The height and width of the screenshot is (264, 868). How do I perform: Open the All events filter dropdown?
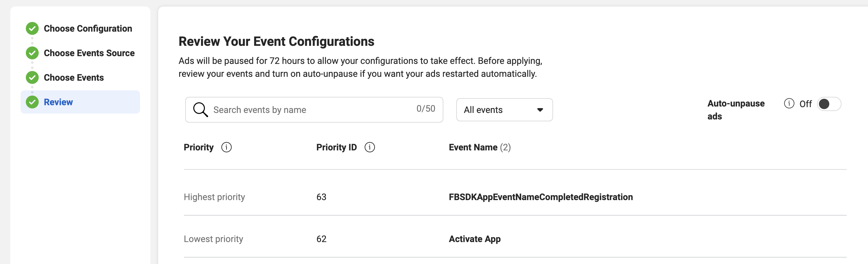tap(504, 110)
